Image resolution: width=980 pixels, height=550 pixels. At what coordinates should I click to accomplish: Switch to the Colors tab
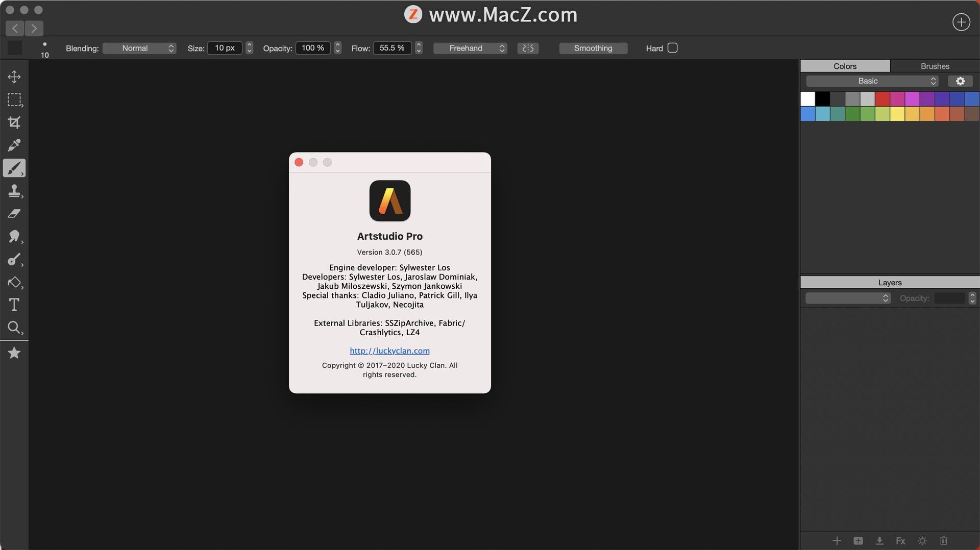click(x=845, y=66)
